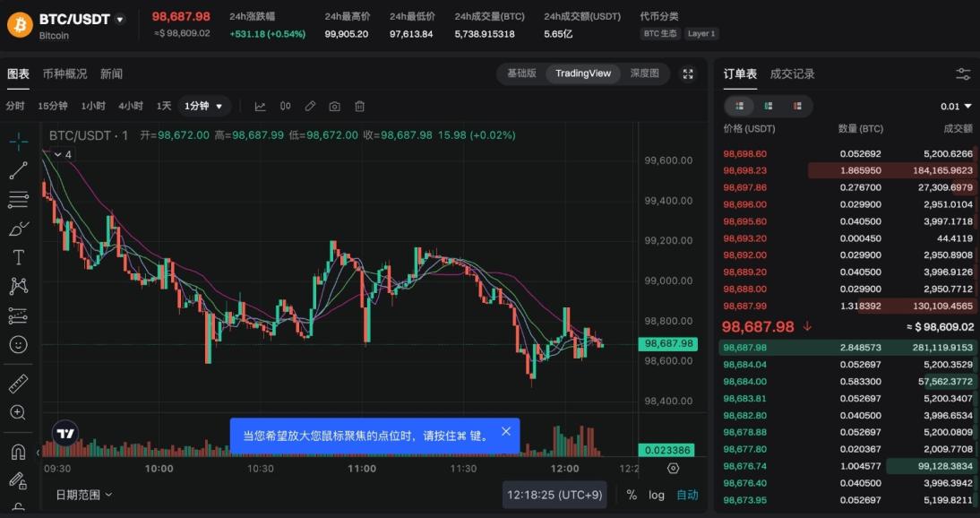Switch chart to 深度图 depth view
The height and width of the screenshot is (518, 980).
point(644,74)
